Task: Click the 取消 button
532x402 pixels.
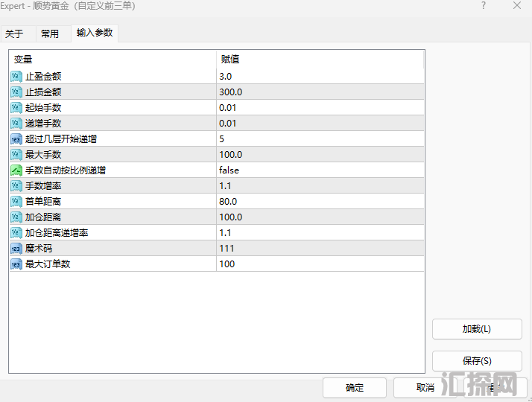Action: click(425, 387)
